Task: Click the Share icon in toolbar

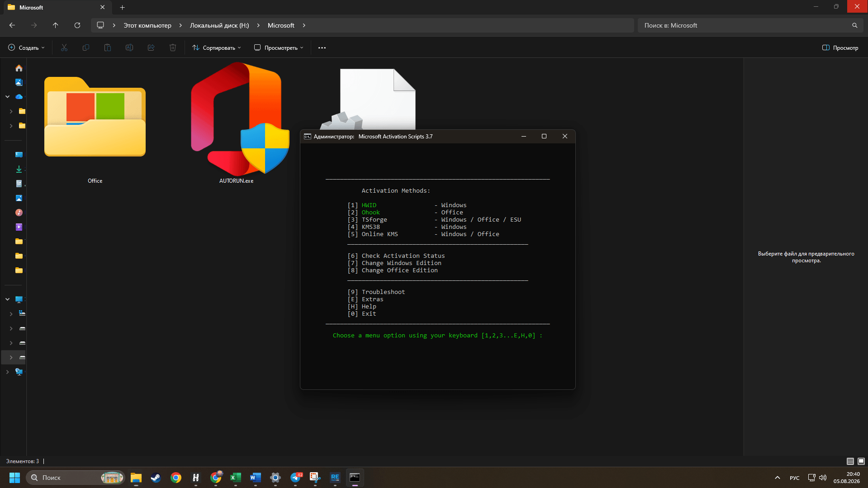Action: pyautogui.click(x=151, y=47)
